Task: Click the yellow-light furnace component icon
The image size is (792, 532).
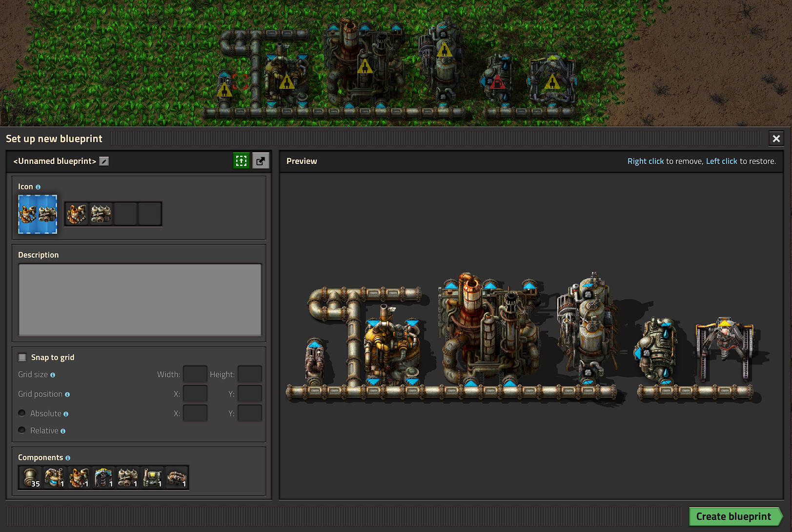Action: [x=152, y=478]
